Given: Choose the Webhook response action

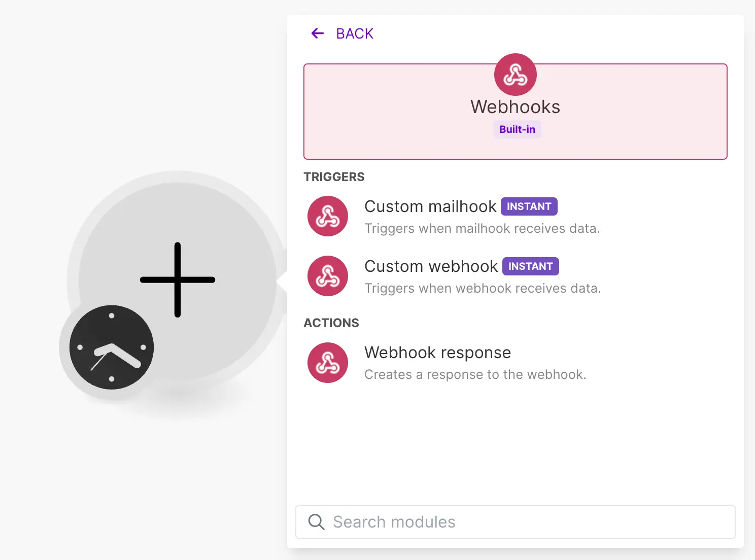Looking at the screenshot, I should click(437, 353).
